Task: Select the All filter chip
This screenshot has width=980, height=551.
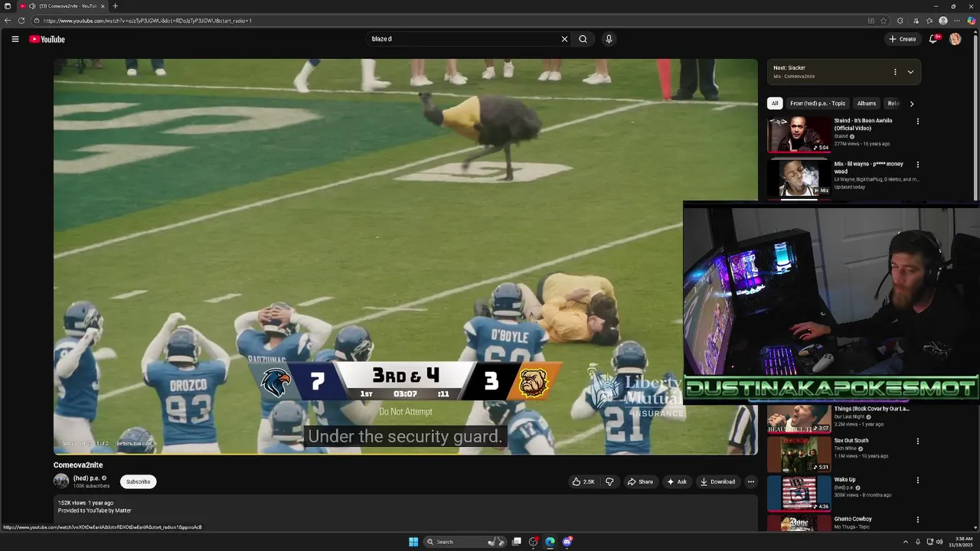Action: 775,103
